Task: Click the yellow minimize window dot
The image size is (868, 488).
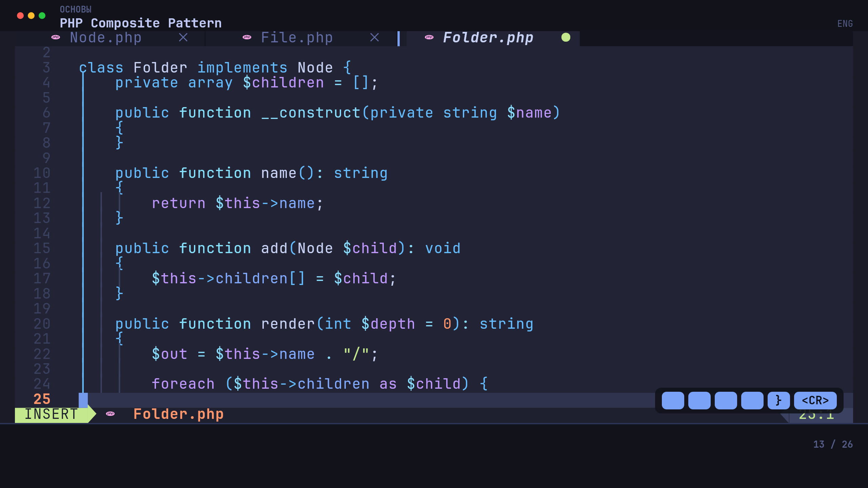Action: pos(31,16)
